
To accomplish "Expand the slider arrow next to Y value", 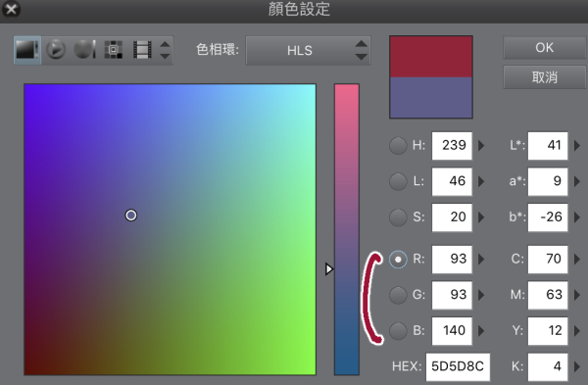I will pos(577,331).
